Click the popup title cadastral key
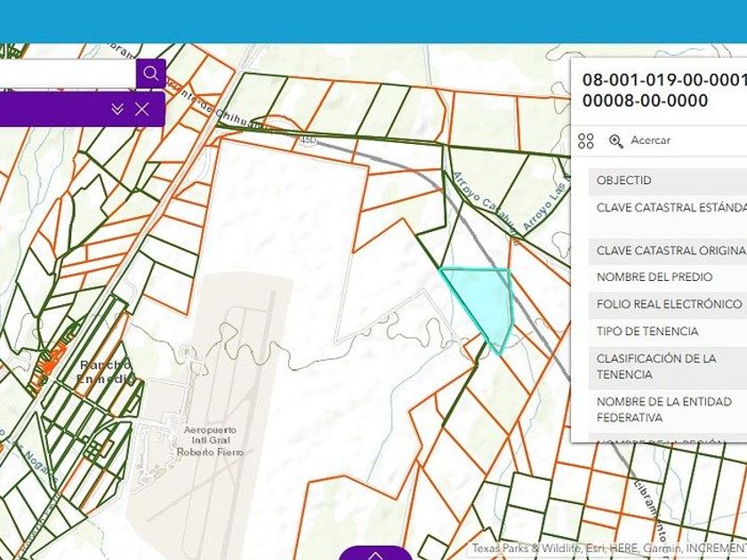The height and width of the screenshot is (560, 747). (663, 90)
